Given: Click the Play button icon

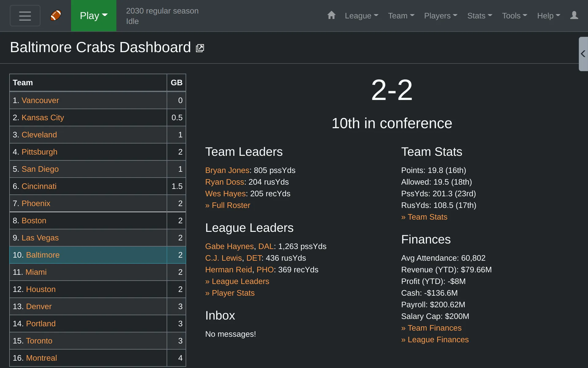Looking at the screenshot, I should coord(93,16).
